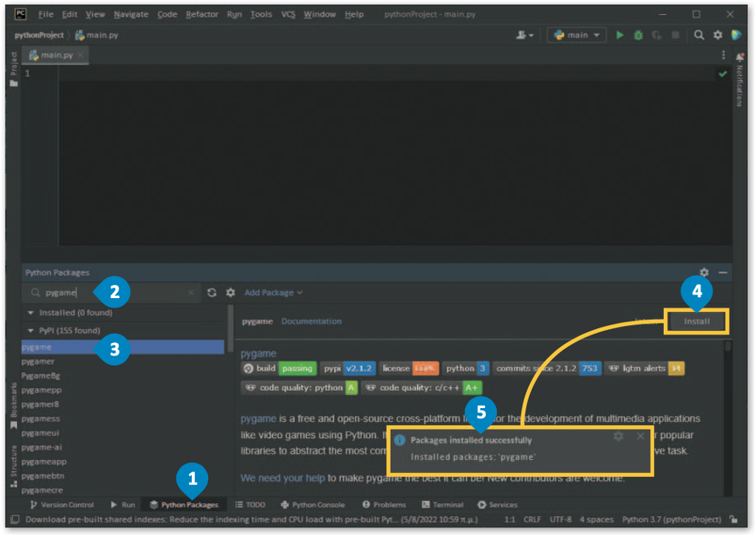Open the pygame Documentation link
The height and width of the screenshot is (535, 756).
312,321
